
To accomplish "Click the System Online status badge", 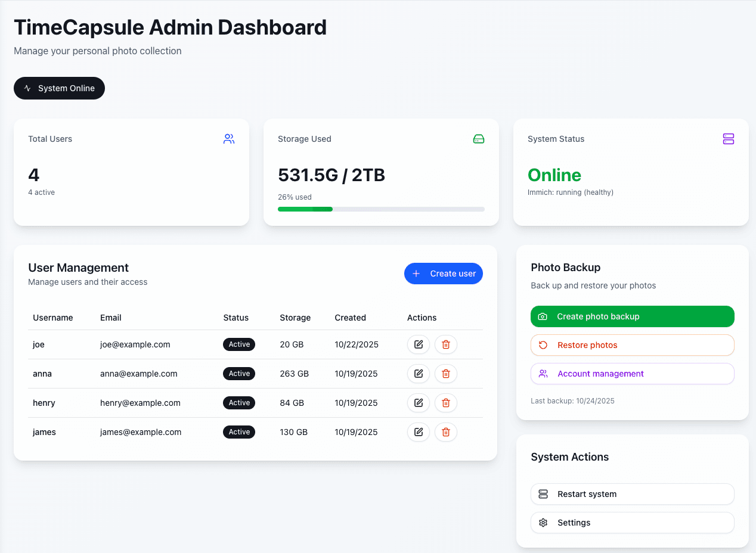I will coord(59,88).
